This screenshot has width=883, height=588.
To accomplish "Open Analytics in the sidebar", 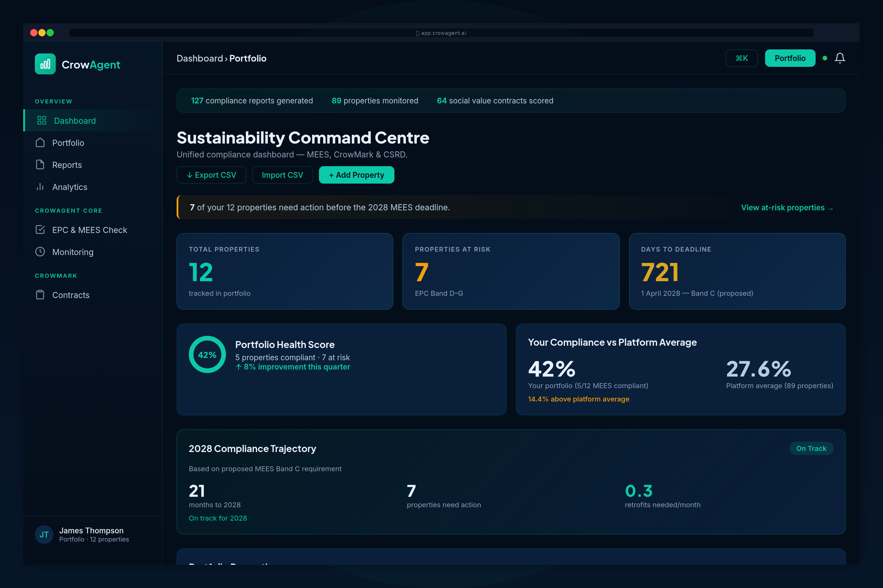I will [93, 187].
